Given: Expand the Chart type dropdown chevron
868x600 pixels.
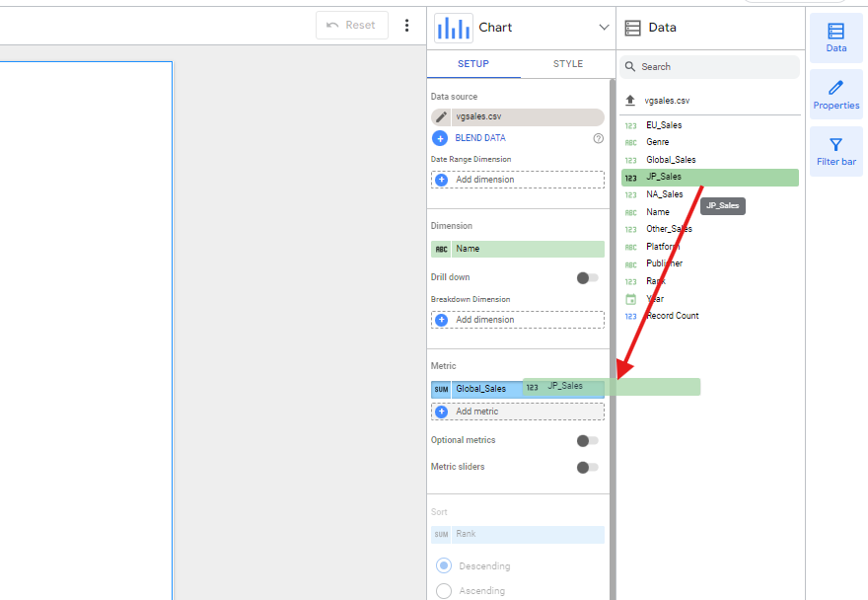Looking at the screenshot, I should [604, 28].
